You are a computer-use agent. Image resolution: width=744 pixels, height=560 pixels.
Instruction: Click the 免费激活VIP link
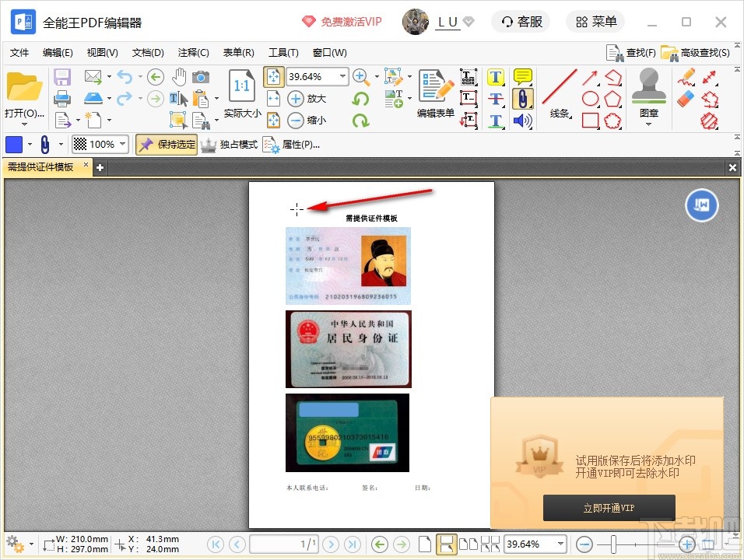tap(342, 22)
